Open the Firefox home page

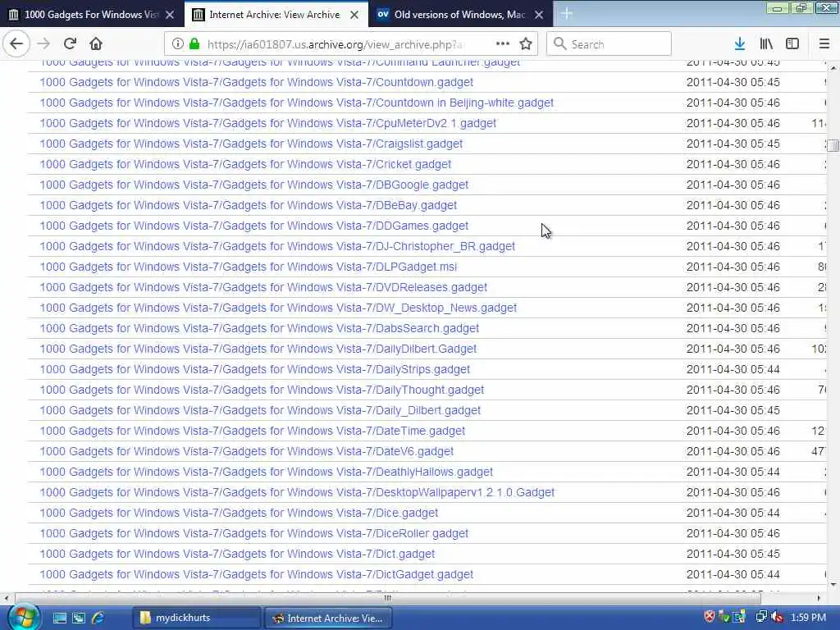(96, 44)
